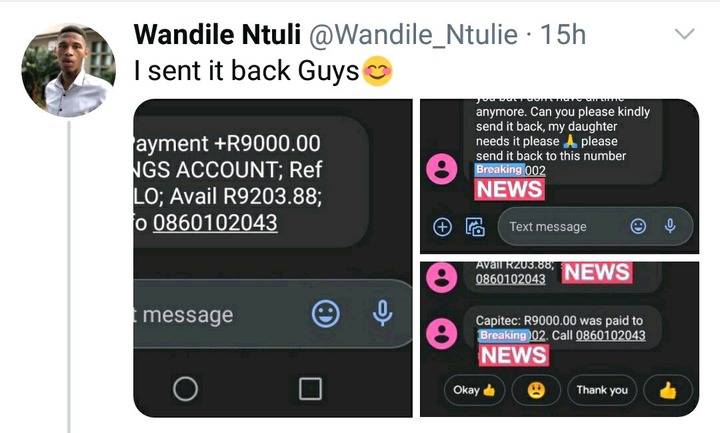The height and width of the screenshot is (433, 720).
Task: Tap the emoji icon in large message field
Action: pos(326,314)
